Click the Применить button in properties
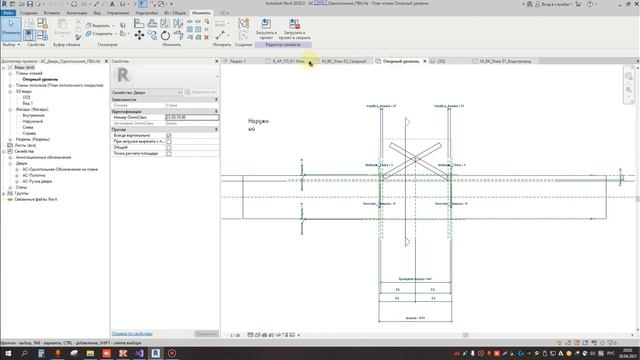The width and height of the screenshot is (640, 360). 207,334
